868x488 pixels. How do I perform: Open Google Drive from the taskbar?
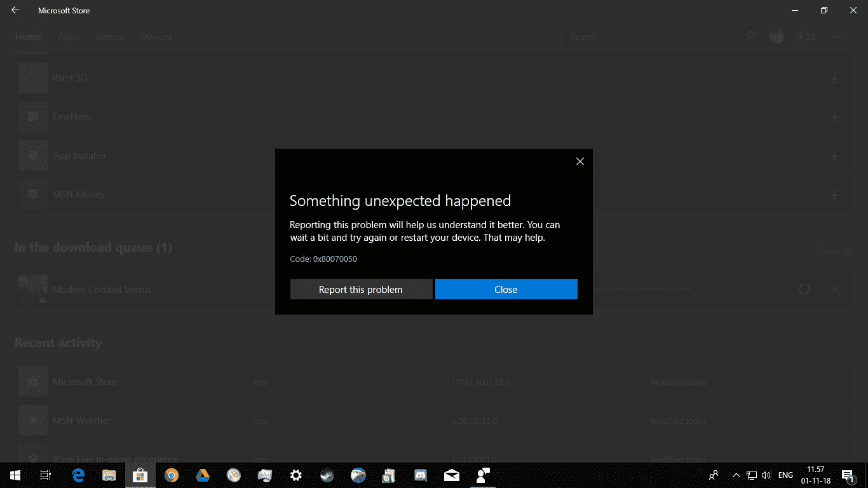pyautogui.click(x=203, y=475)
